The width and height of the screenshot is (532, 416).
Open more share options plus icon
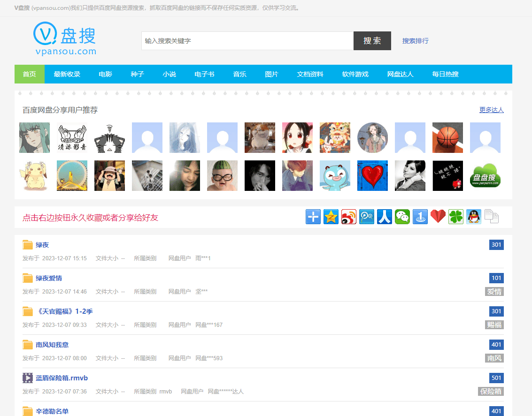tap(313, 217)
